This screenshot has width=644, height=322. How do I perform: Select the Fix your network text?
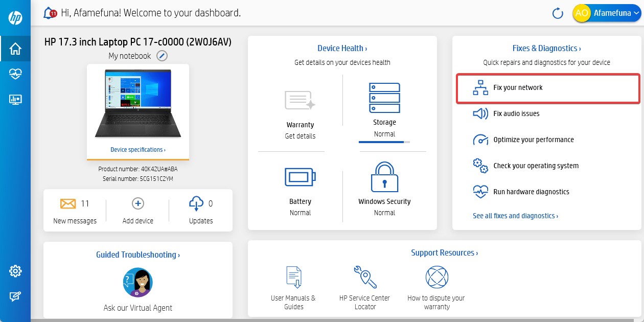pos(518,87)
